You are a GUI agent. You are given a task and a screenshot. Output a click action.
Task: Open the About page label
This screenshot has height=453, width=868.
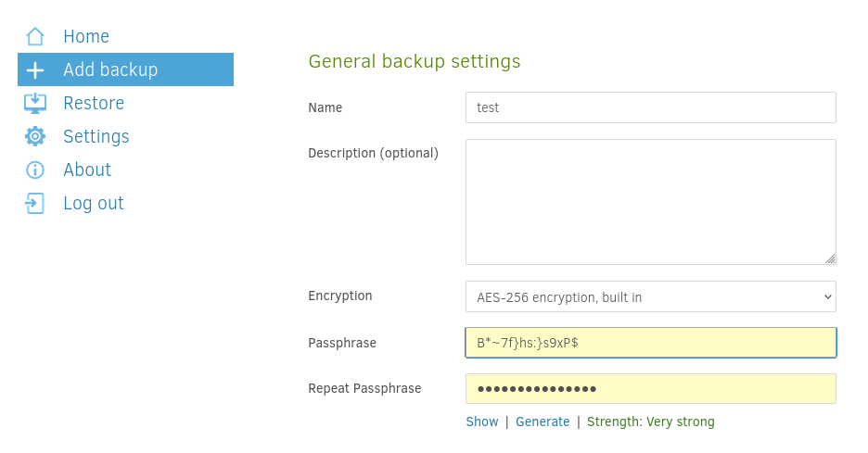click(87, 170)
